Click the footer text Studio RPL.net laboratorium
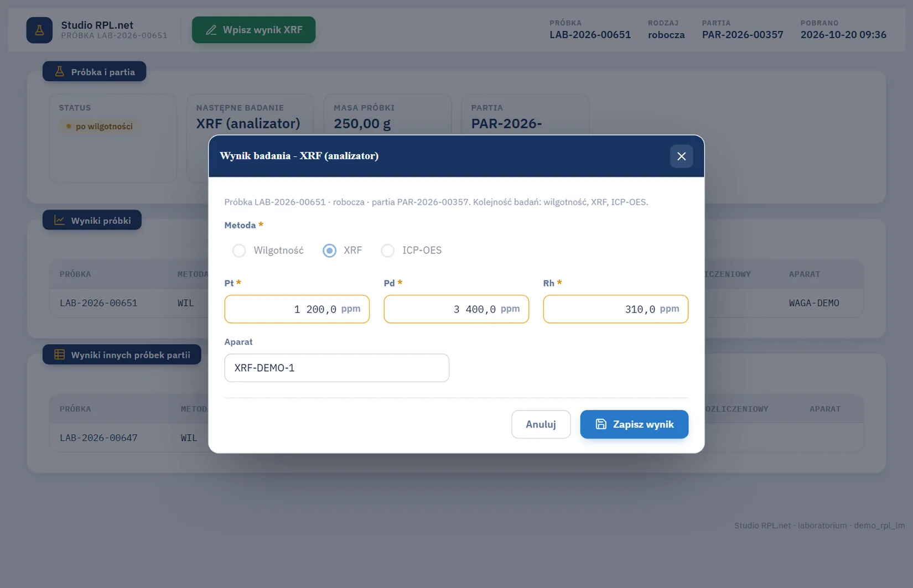Image resolution: width=913 pixels, height=588 pixels. point(819,525)
